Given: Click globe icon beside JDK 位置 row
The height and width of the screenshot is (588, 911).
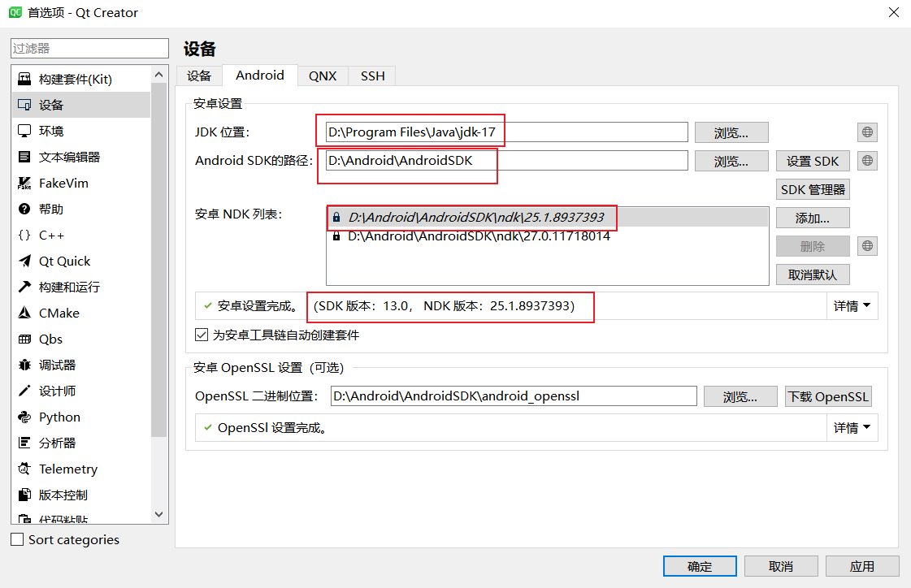Looking at the screenshot, I should pyautogui.click(x=867, y=132).
